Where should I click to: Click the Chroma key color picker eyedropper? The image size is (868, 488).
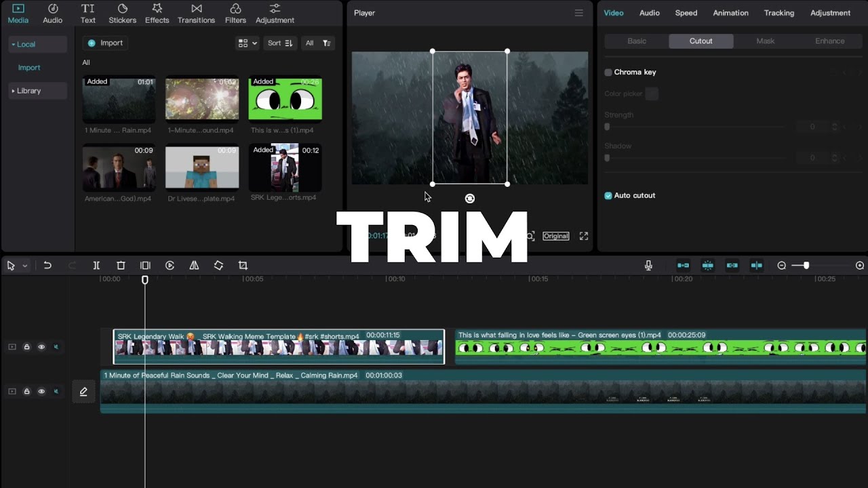click(651, 94)
